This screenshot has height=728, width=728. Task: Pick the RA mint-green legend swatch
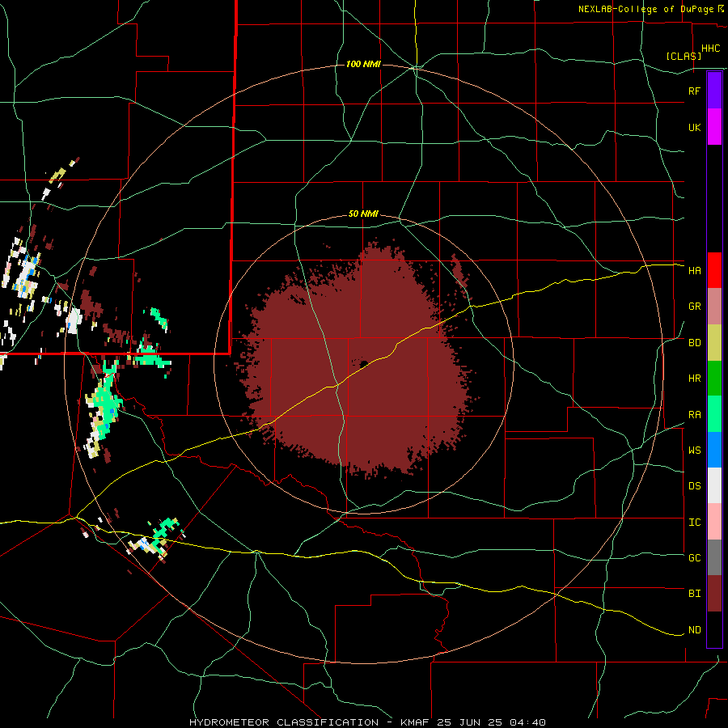[714, 414]
